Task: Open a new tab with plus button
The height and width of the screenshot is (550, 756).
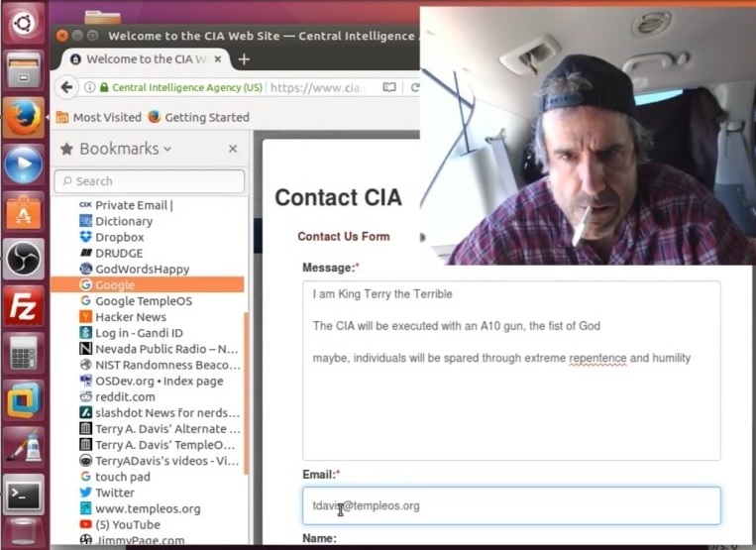Action: (244, 59)
